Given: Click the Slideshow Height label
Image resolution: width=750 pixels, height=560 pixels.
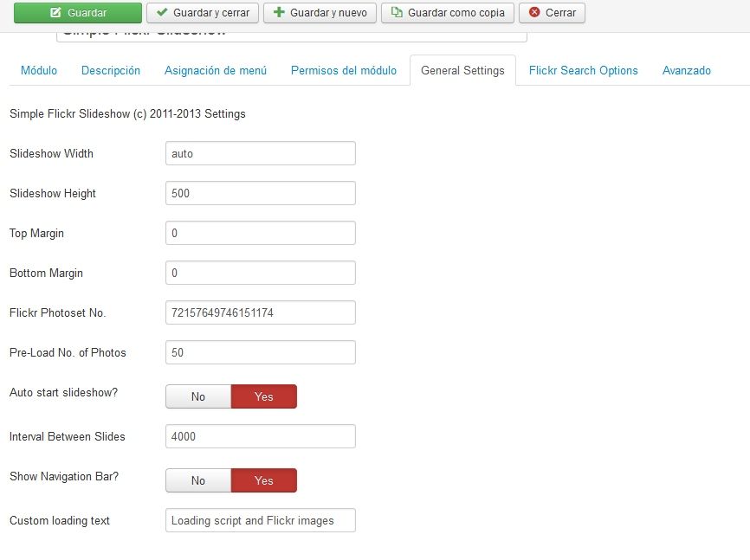Looking at the screenshot, I should [x=53, y=193].
